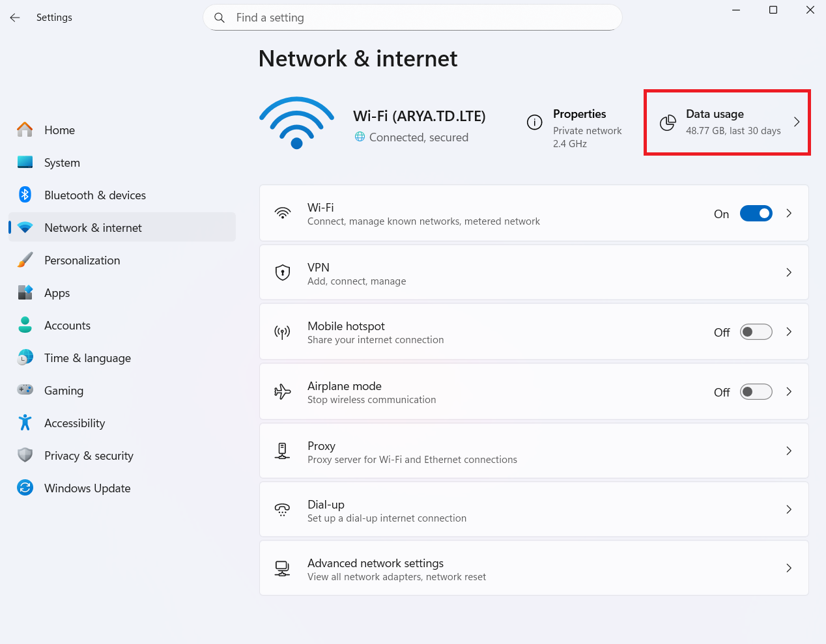Click the Proxy server icon
Screen dimensions: 826x644
[283, 451]
